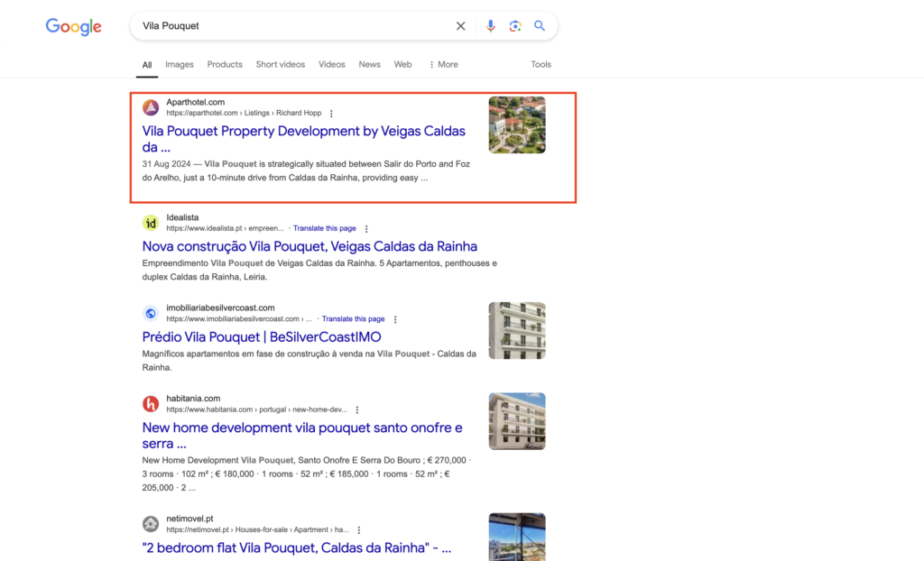Select the All tab

[x=147, y=65]
